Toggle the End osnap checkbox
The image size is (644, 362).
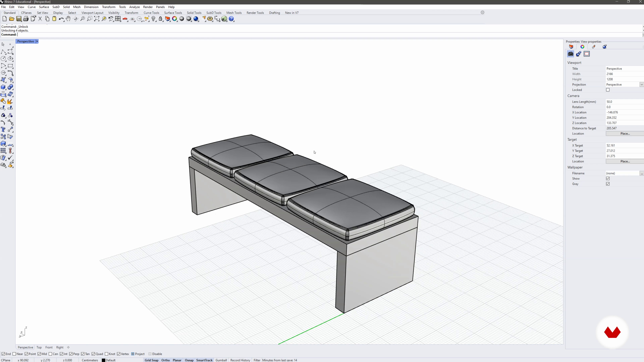pyautogui.click(x=3, y=354)
